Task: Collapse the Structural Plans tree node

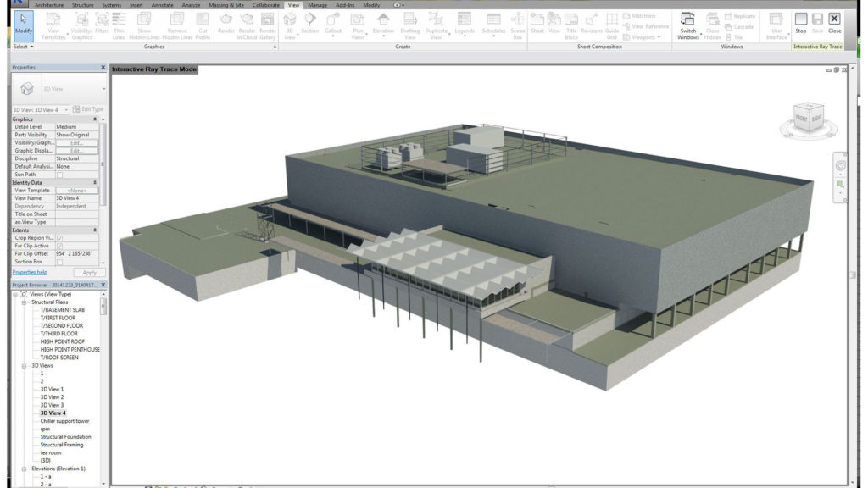Action: pos(25,302)
